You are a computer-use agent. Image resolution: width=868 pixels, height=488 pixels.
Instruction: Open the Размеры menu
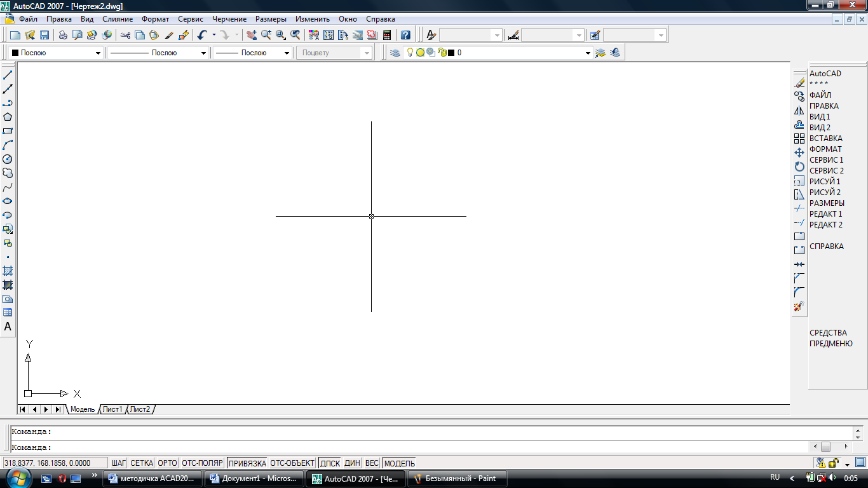(271, 19)
